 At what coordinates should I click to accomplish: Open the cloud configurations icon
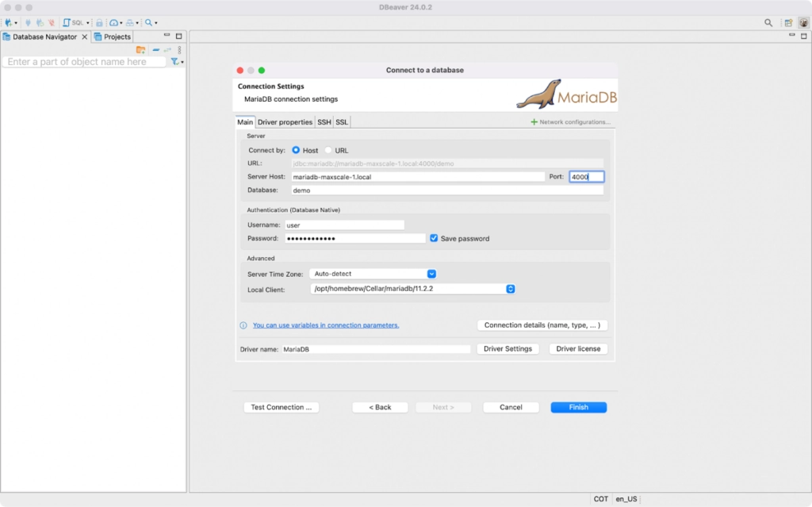click(115, 23)
